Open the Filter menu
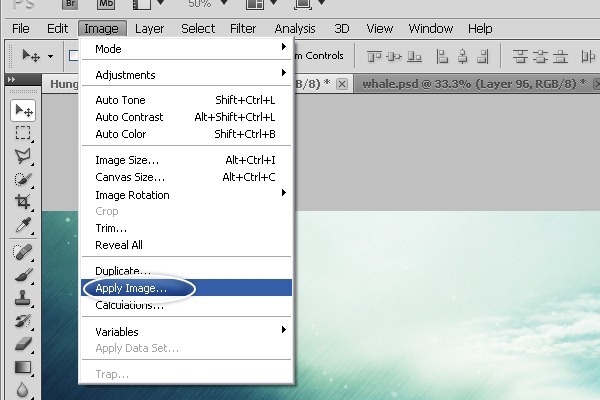 tap(243, 28)
